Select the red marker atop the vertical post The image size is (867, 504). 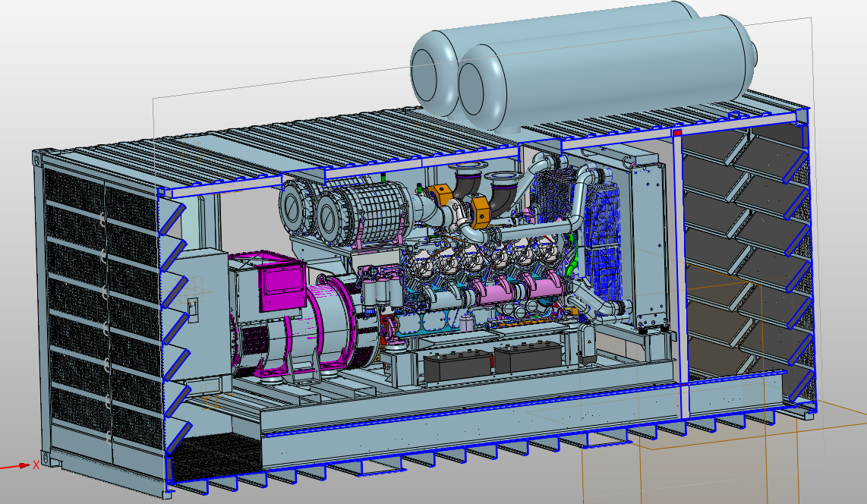click(677, 134)
